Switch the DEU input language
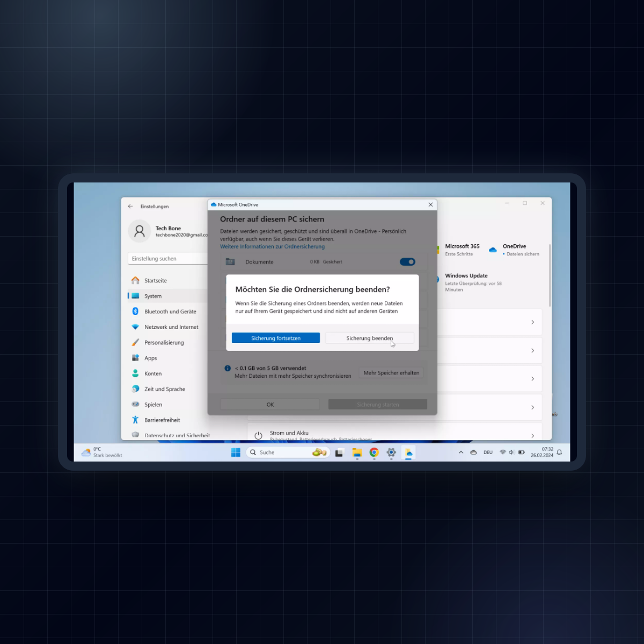This screenshot has height=644, width=644. click(x=488, y=452)
